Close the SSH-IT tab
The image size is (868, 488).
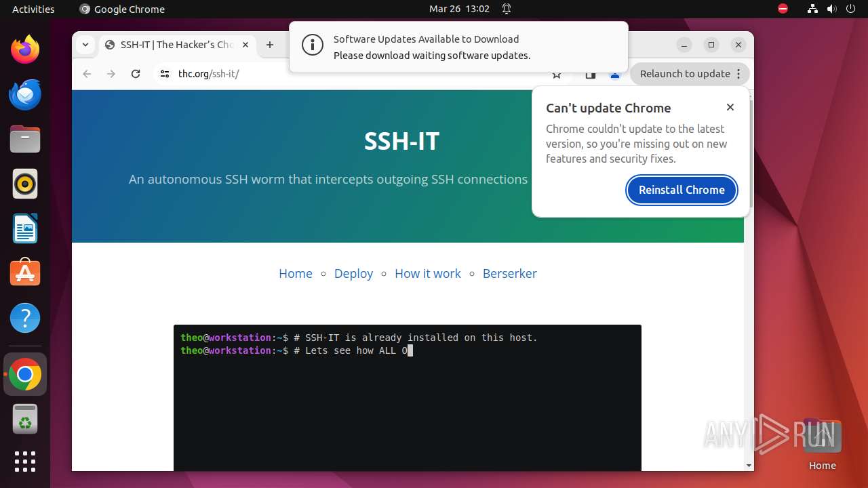[x=245, y=45]
